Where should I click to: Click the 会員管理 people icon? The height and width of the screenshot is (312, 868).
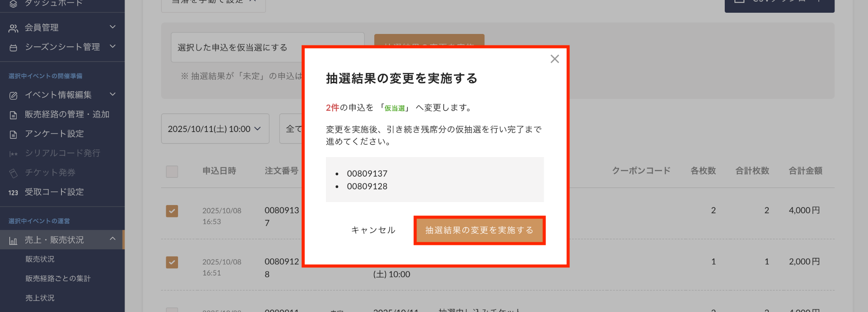[x=14, y=28]
